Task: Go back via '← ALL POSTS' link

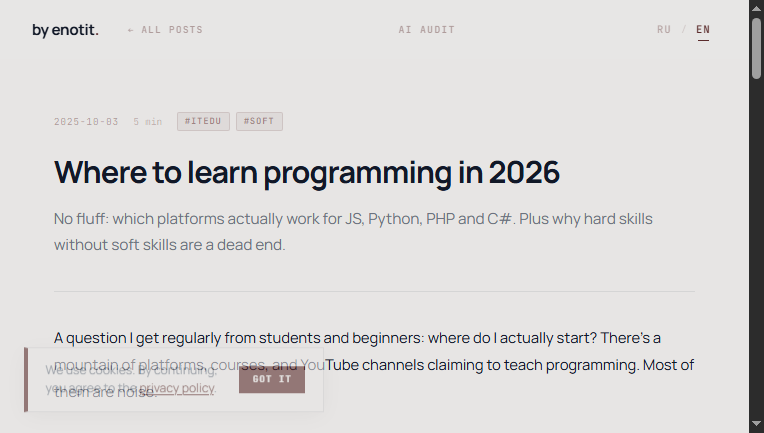Action: point(165,30)
